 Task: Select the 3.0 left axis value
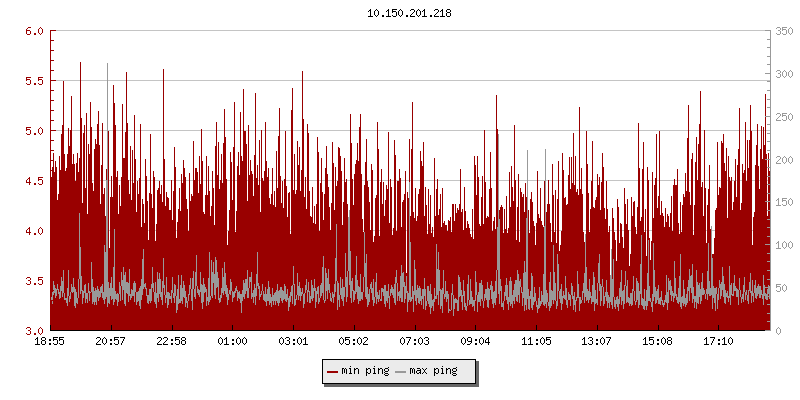(34, 331)
